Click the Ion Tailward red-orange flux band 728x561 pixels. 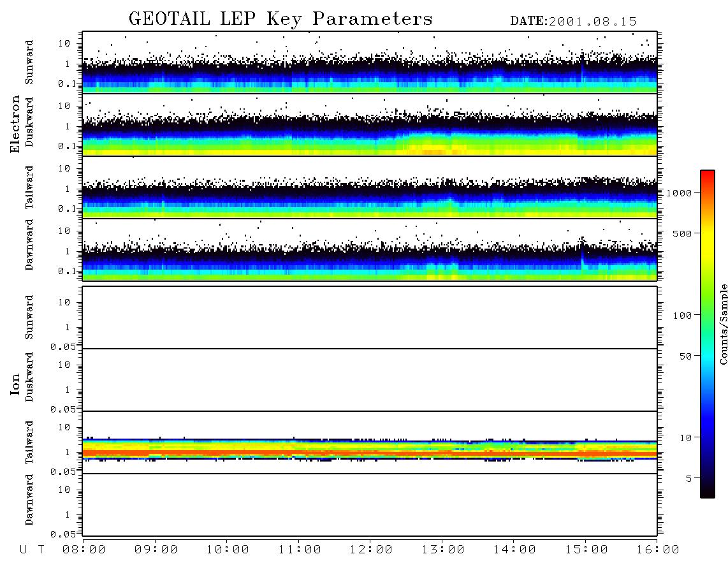pos(370,453)
